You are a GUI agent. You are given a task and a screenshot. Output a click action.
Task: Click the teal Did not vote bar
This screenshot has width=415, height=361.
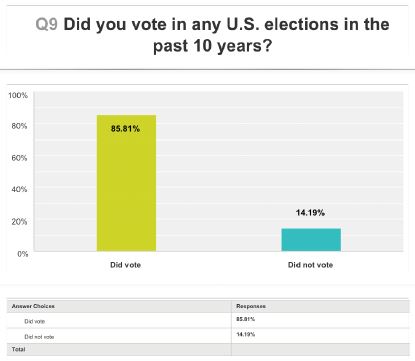(x=311, y=240)
